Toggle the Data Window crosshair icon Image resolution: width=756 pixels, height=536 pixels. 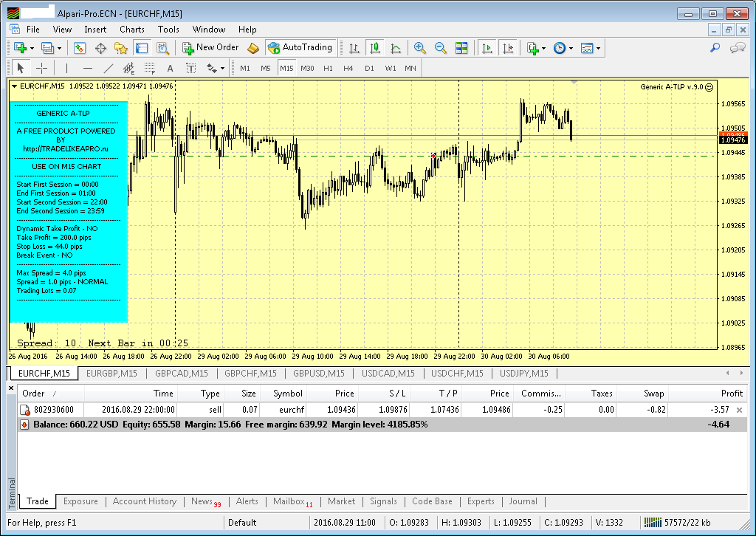tap(100, 48)
